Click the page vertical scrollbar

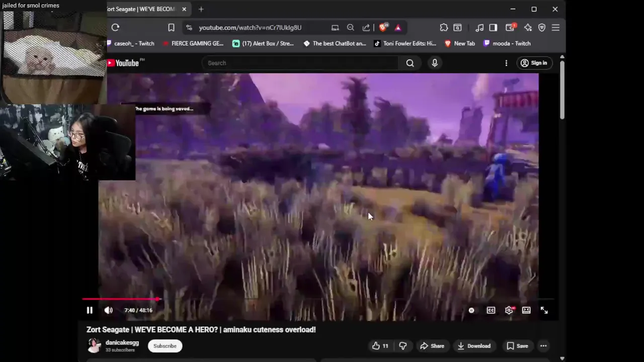click(x=562, y=89)
